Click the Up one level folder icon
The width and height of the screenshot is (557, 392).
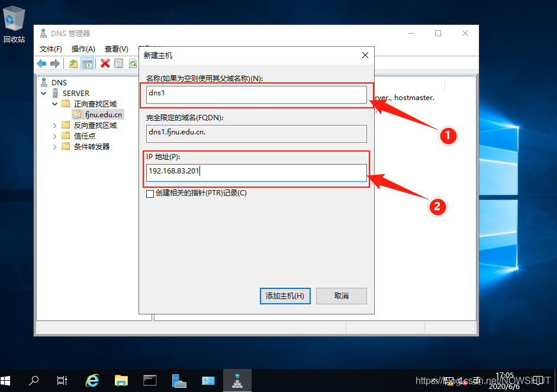coord(73,63)
